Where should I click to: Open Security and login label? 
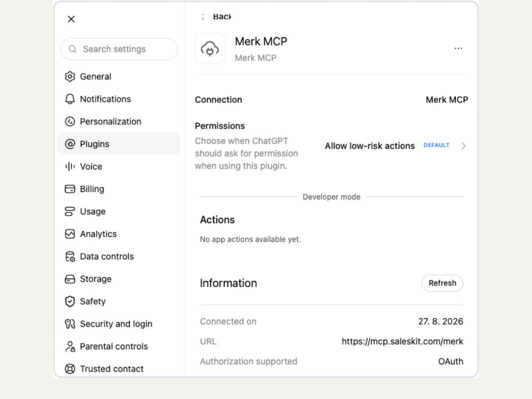[116, 324]
